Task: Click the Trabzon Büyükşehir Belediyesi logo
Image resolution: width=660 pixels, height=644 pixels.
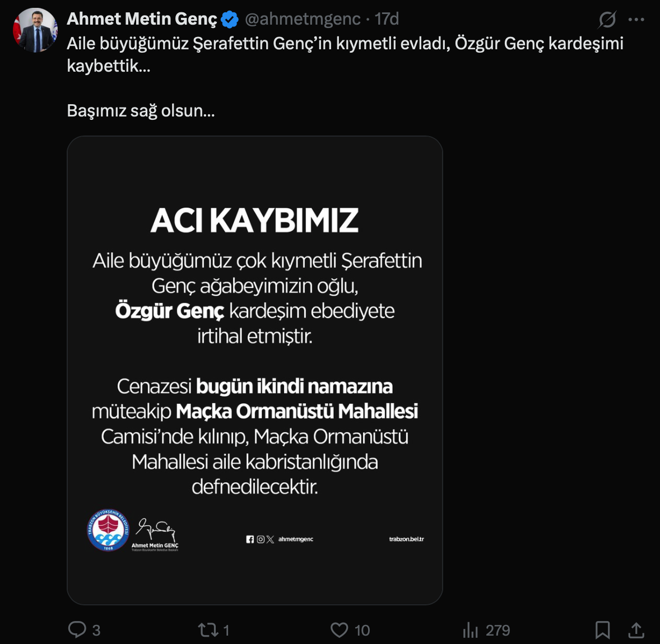Action: (108, 530)
